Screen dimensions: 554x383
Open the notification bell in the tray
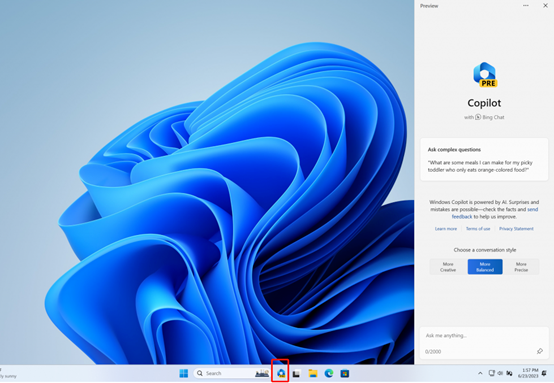pyautogui.click(x=544, y=373)
